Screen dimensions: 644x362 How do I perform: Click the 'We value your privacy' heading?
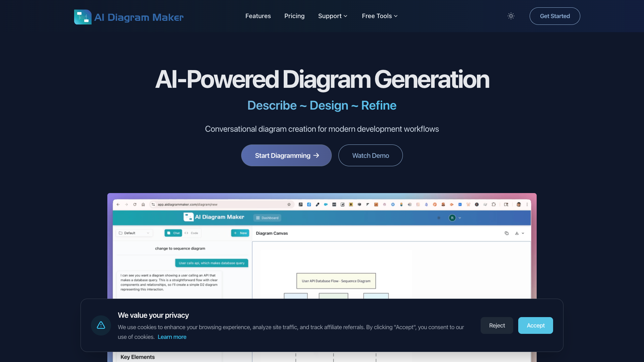click(x=153, y=315)
